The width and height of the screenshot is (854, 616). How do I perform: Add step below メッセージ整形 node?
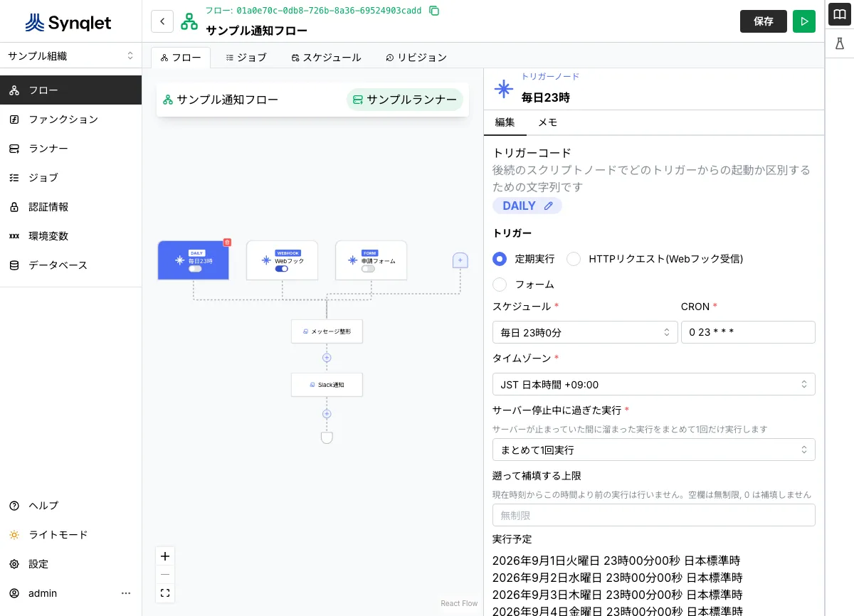pyautogui.click(x=327, y=358)
